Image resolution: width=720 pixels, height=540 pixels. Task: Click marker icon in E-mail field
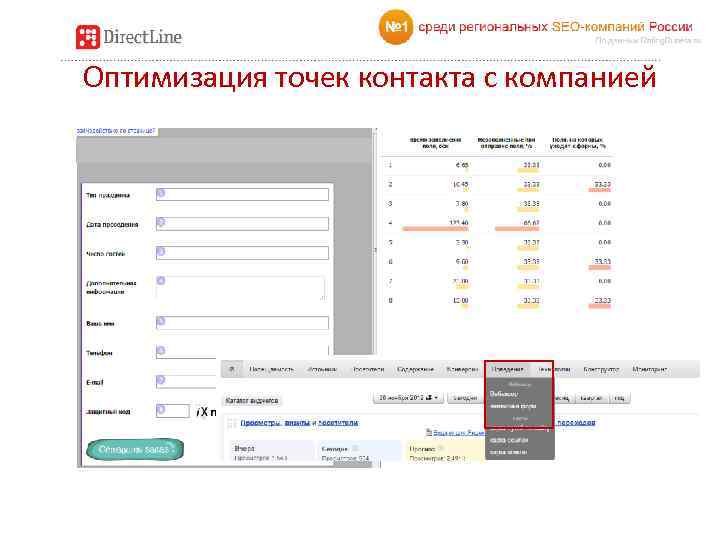[161, 380]
